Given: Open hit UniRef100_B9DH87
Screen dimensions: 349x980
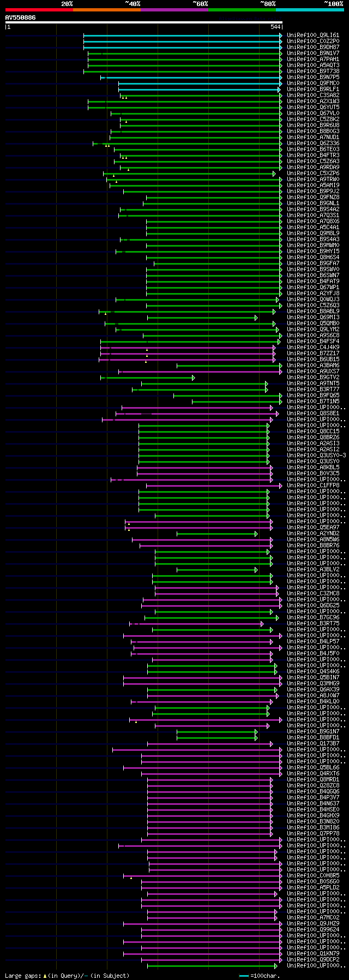Looking at the screenshot, I should point(313,47).
